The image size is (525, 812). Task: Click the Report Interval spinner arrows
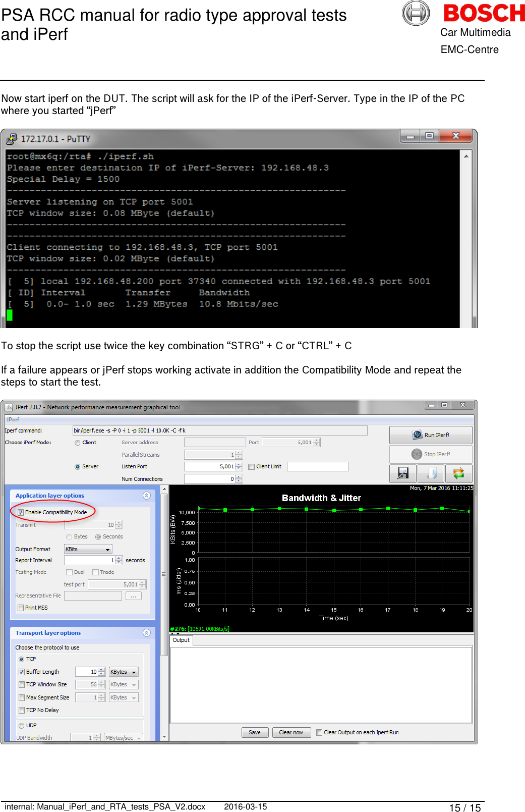(119, 560)
